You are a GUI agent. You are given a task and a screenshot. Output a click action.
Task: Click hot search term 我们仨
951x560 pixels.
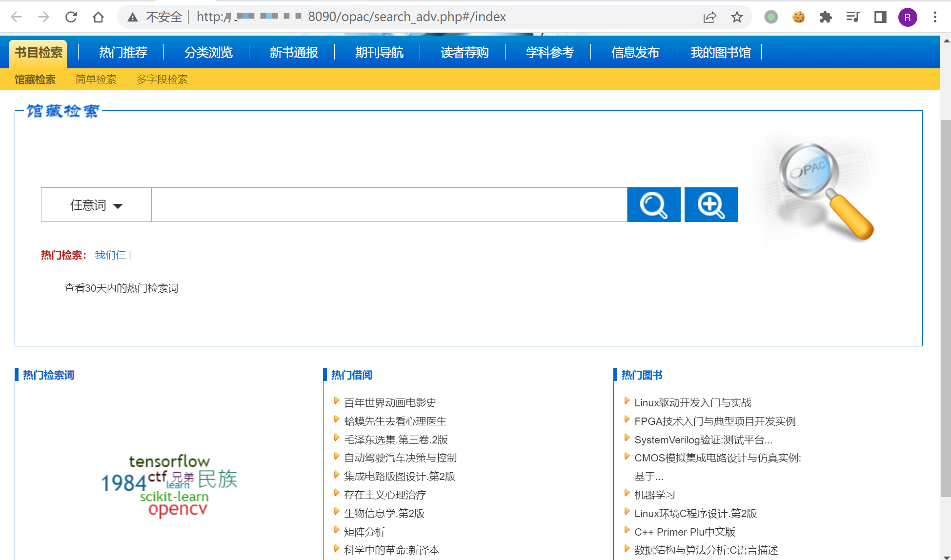pyautogui.click(x=110, y=255)
